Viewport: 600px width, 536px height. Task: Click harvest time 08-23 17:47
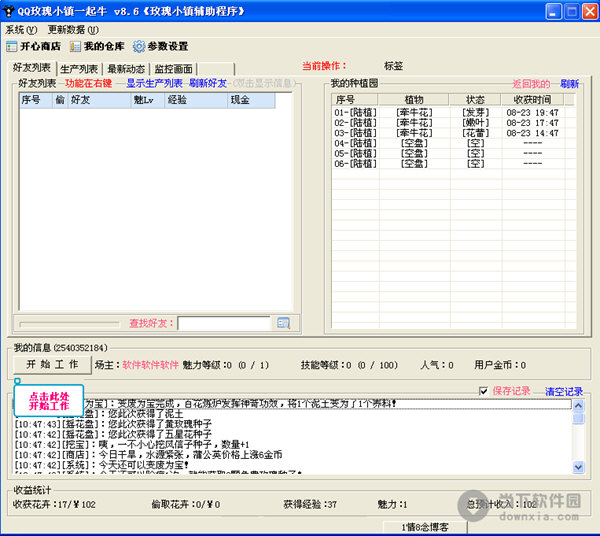click(x=532, y=123)
